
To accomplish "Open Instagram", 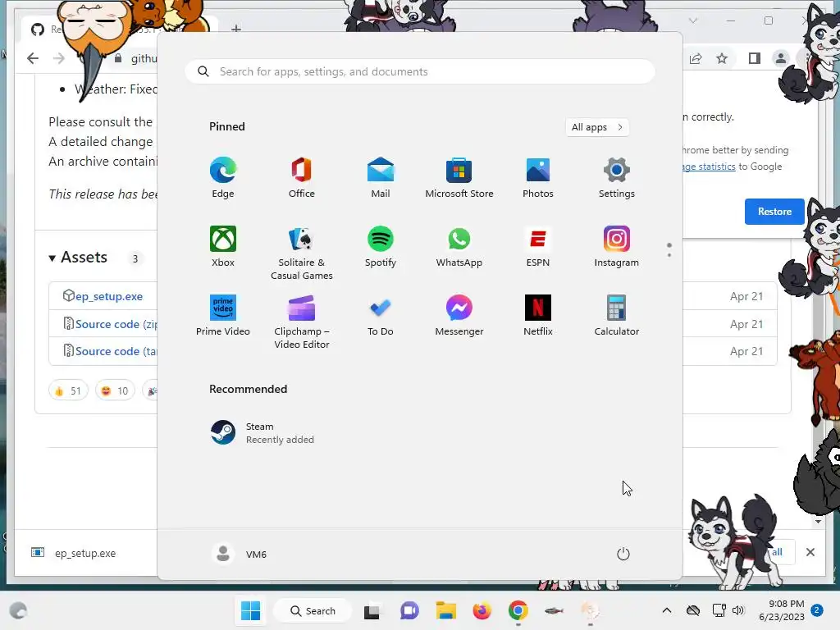I will point(617,246).
